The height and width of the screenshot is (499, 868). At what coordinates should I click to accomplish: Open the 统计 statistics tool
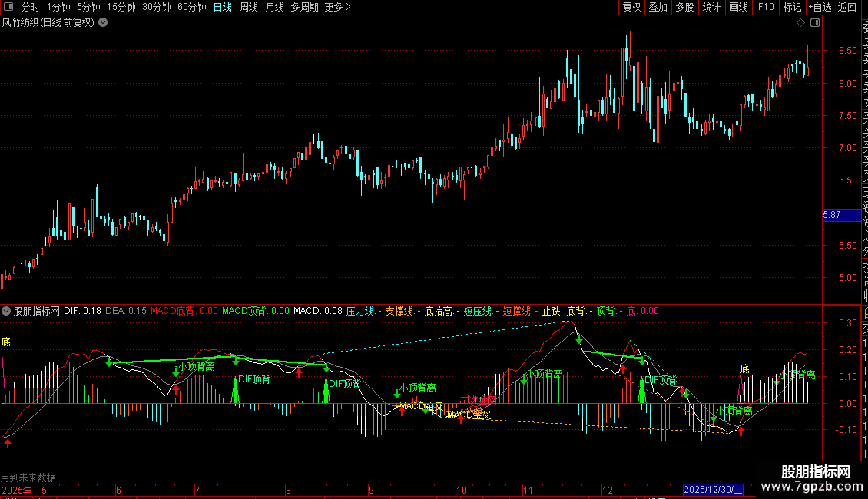click(x=711, y=7)
